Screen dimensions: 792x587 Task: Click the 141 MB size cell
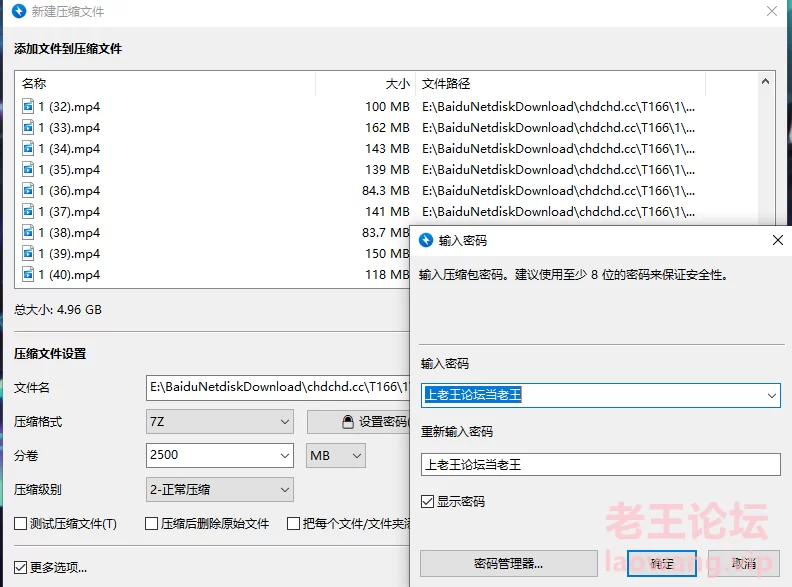click(387, 212)
